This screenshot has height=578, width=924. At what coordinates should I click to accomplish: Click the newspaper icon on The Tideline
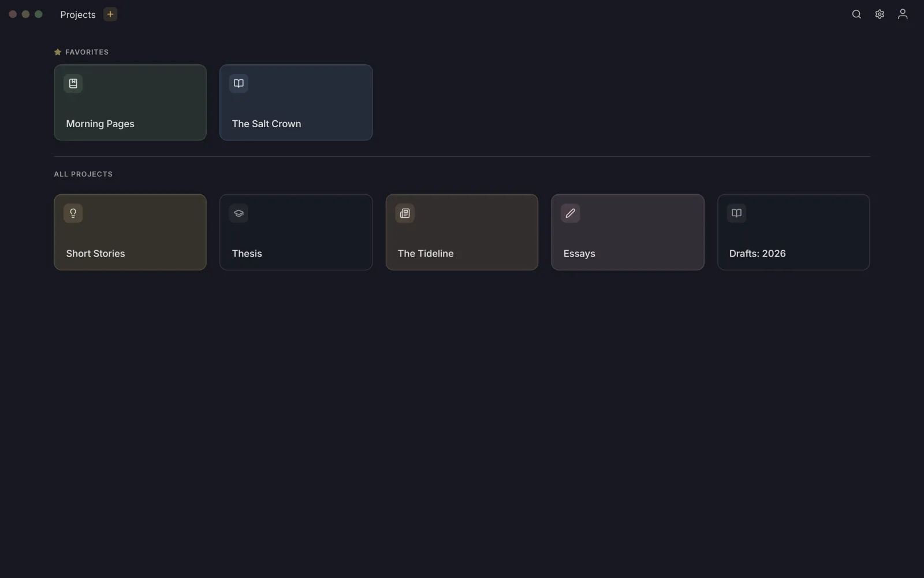click(405, 213)
